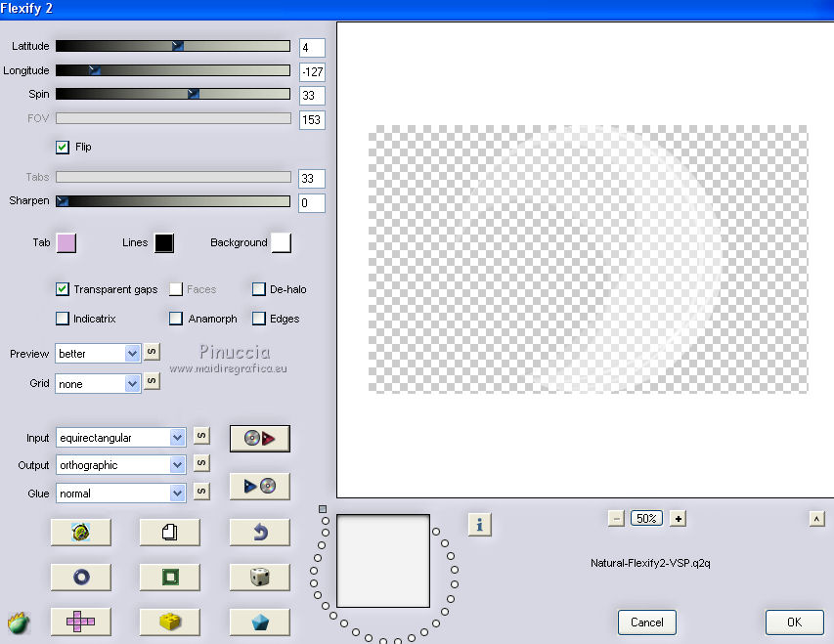Click the small square atop circle ring
This screenshot has width=834, height=644.
click(x=323, y=509)
